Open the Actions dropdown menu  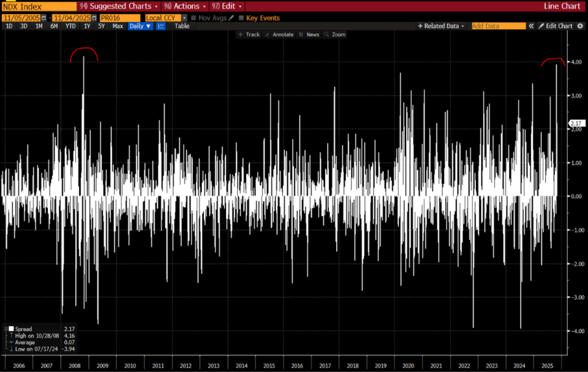pos(185,6)
